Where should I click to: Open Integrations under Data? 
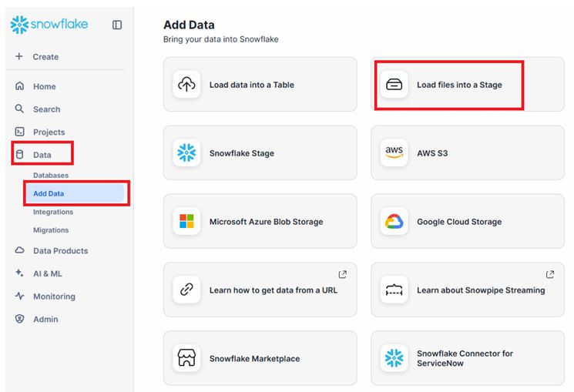click(x=53, y=212)
